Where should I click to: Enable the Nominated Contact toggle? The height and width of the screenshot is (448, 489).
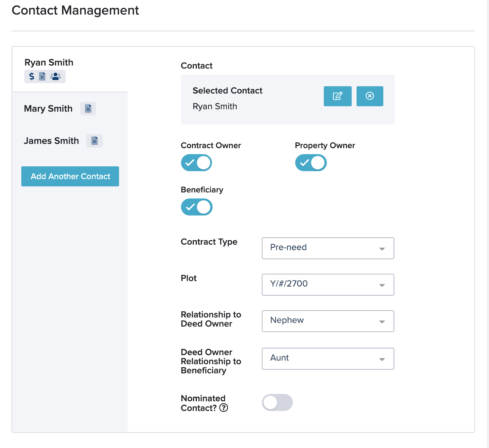tap(277, 402)
